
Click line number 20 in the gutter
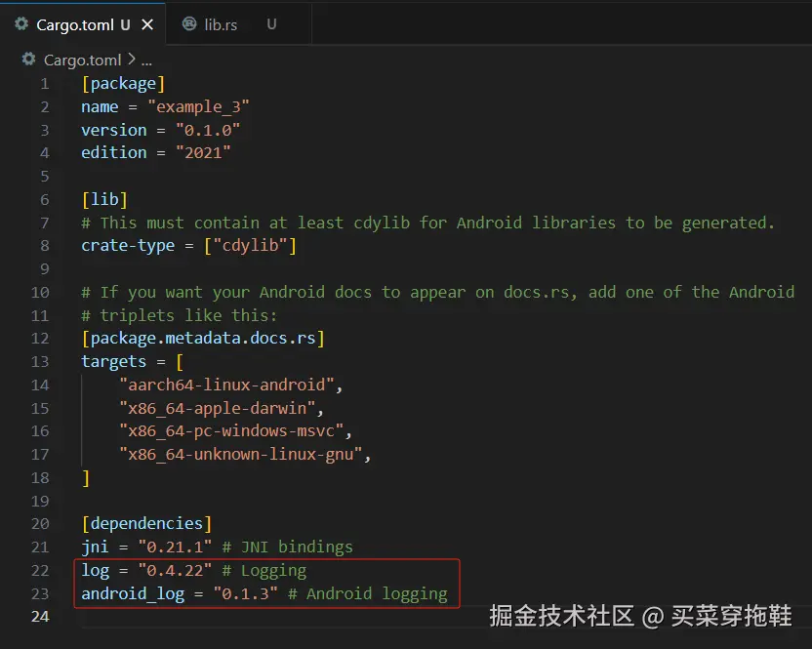click(x=40, y=524)
